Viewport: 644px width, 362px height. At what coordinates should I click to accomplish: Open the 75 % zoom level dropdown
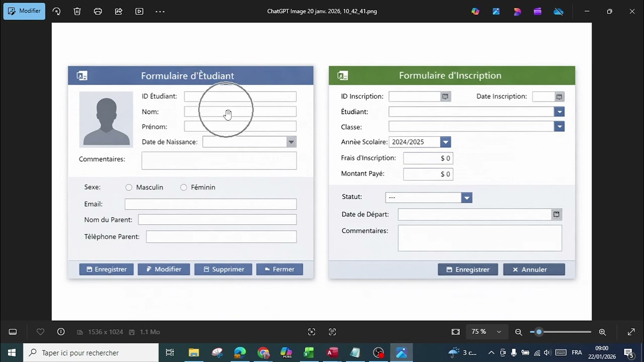click(x=486, y=332)
